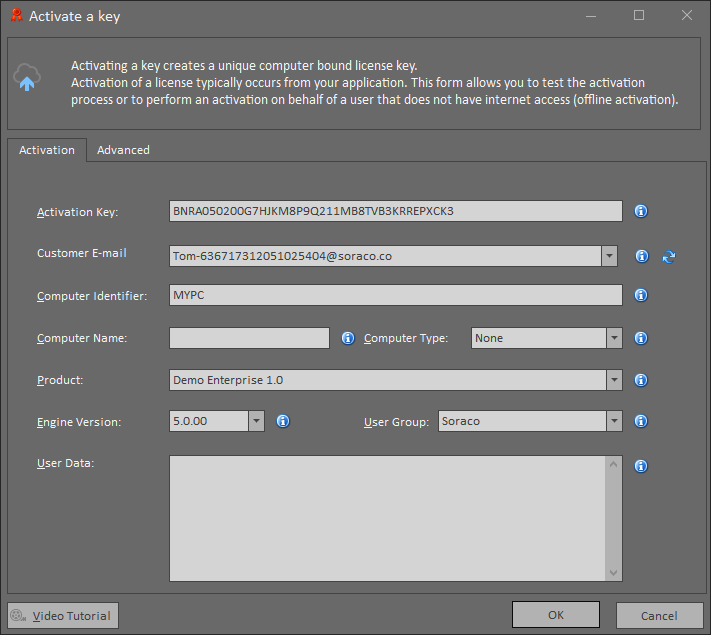
Task: Click into the Computer Identifier field
Action: pyautogui.click(x=396, y=295)
